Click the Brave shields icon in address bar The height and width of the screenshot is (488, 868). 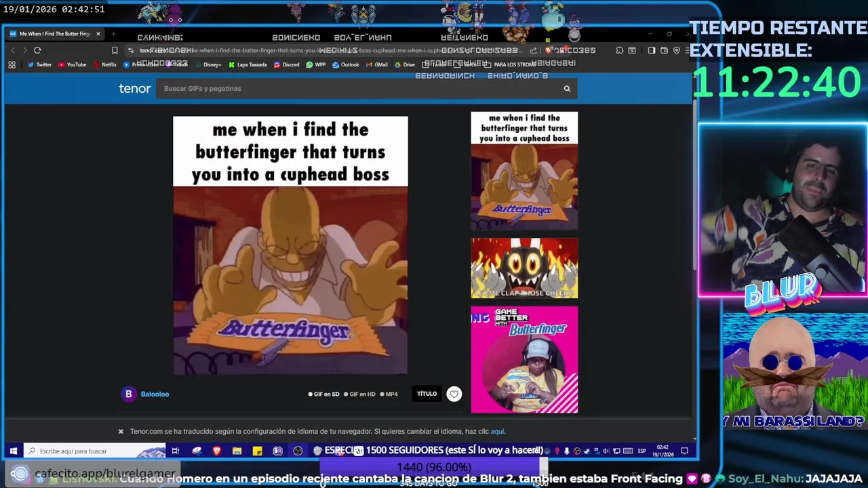click(x=549, y=50)
